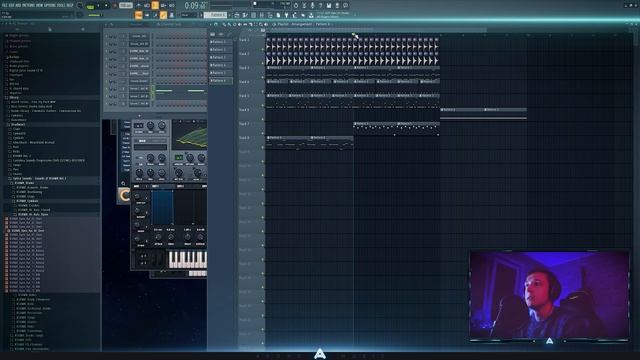Image resolution: width=640 pixels, height=360 pixels.
Task: Click the plugin's 3D wavetable display
Action: [189, 136]
